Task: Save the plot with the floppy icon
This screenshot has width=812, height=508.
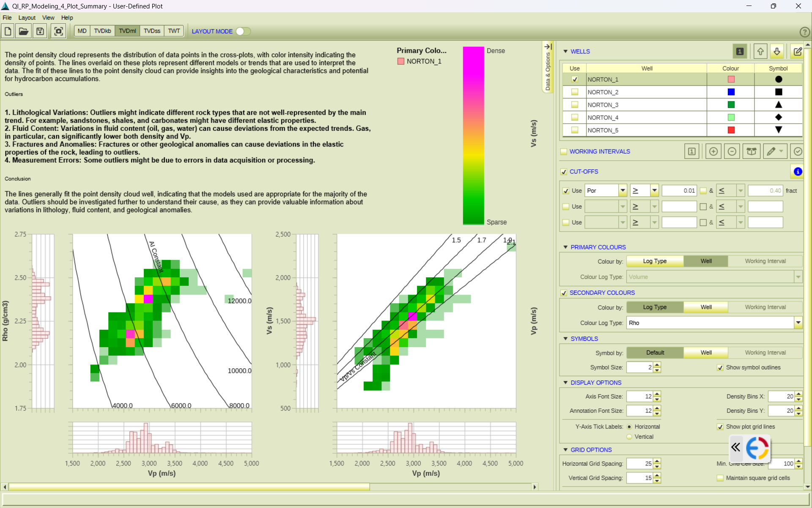Action: (x=40, y=31)
